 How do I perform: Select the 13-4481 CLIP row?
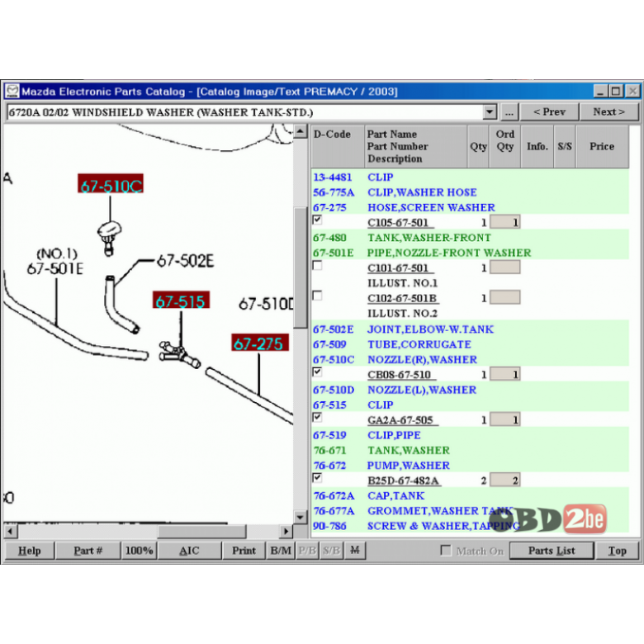point(470,177)
